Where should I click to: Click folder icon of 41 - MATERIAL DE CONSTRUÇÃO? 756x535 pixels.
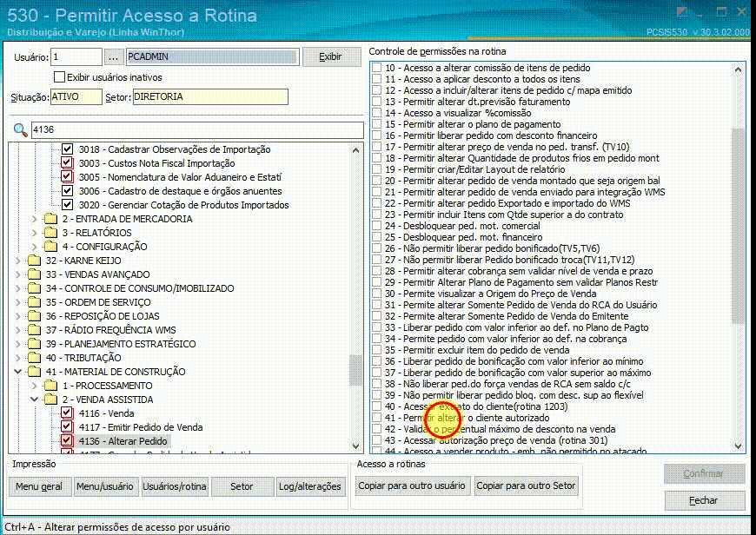pyautogui.click(x=34, y=372)
